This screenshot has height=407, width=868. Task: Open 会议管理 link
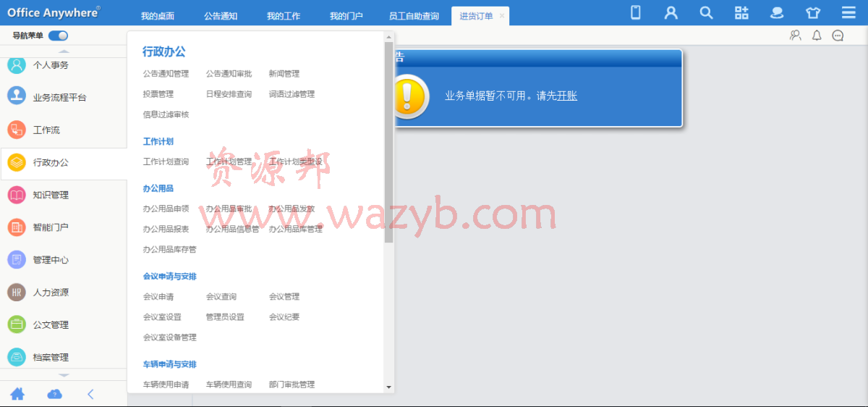click(284, 296)
